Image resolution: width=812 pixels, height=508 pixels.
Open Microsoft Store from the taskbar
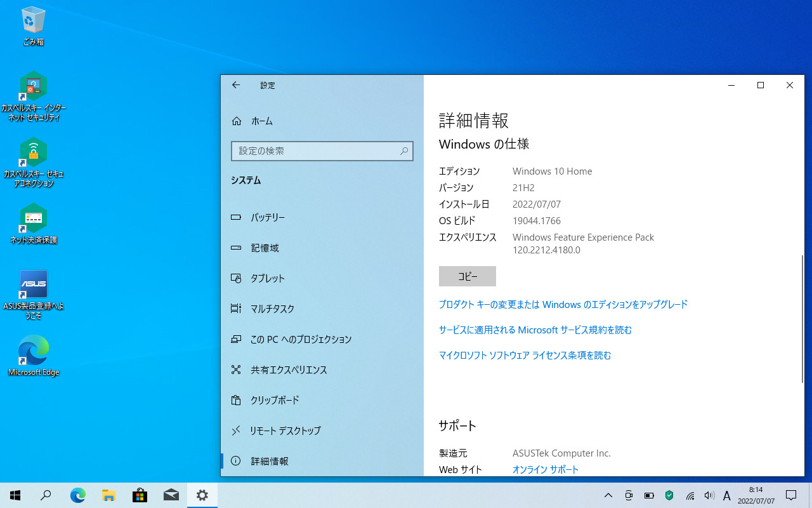140,495
